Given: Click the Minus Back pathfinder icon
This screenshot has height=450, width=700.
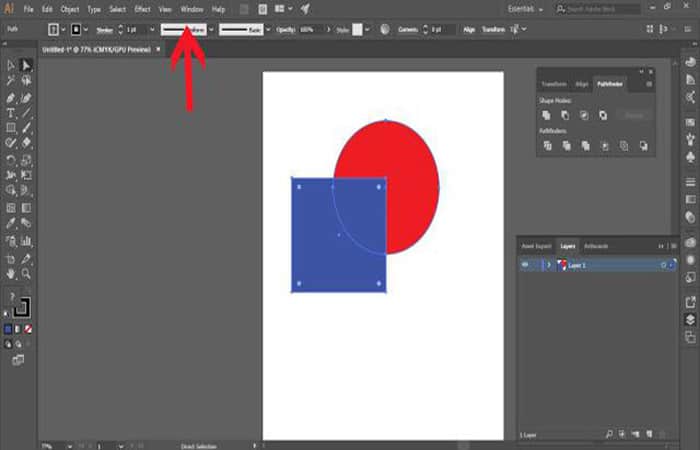Looking at the screenshot, I should 643,146.
